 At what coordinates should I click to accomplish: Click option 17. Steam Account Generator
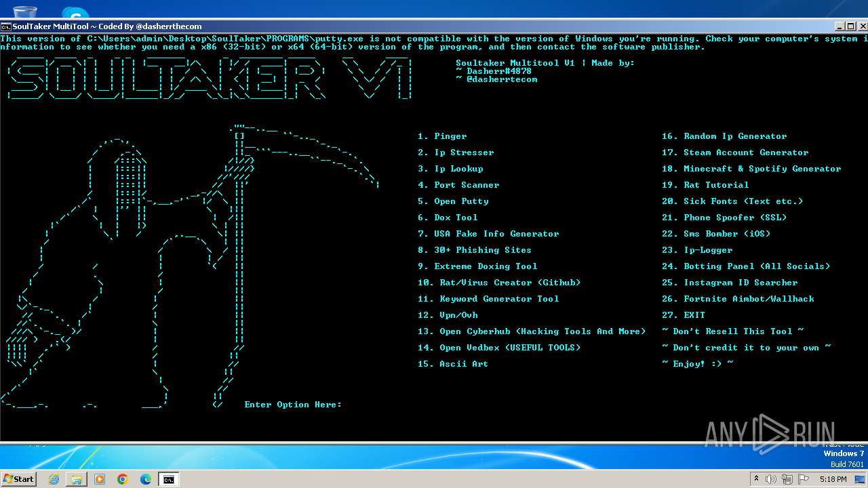click(x=735, y=152)
